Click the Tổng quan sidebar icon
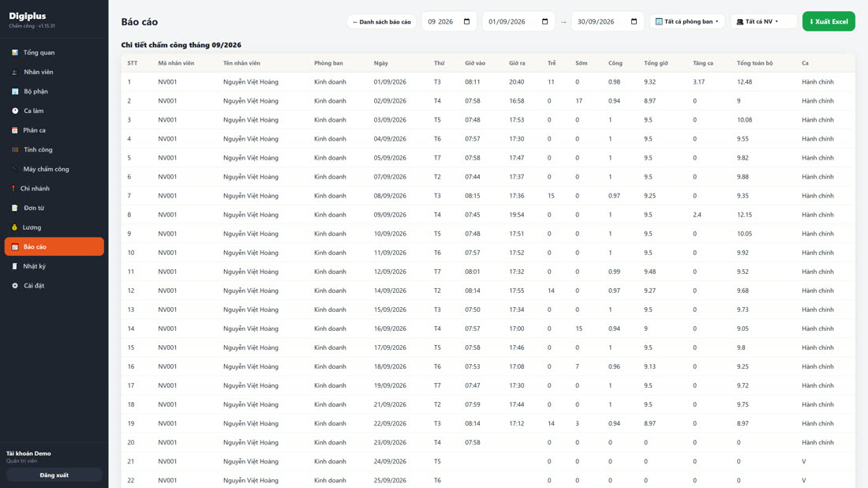This screenshot has width=868, height=488. (x=15, y=53)
